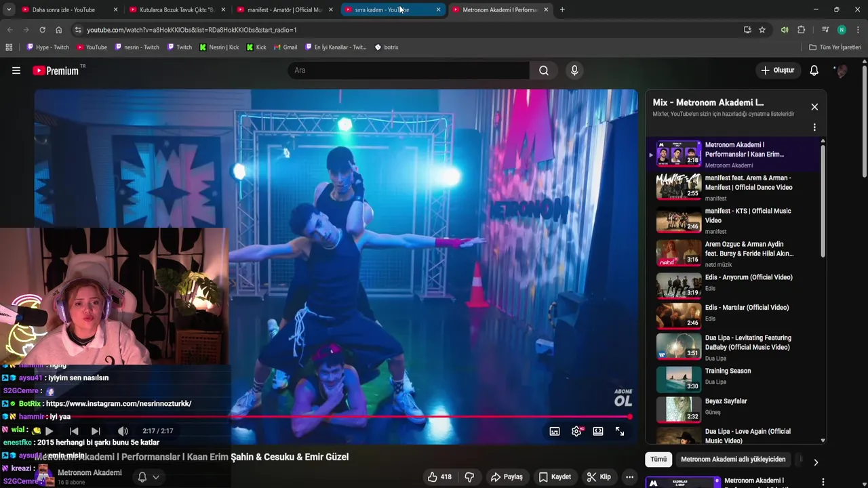Open the tab search dropdown arrow
The image size is (868, 488).
[8, 9]
